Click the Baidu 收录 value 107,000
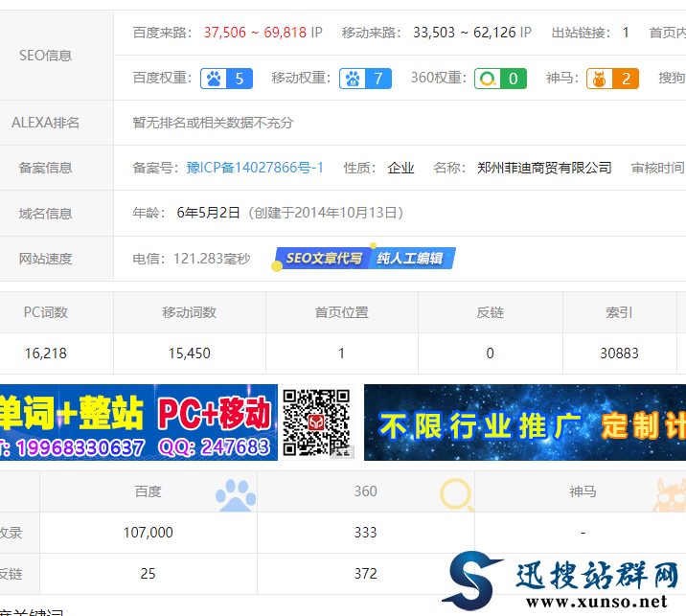Screen dimensions: 686x616 coord(148,533)
